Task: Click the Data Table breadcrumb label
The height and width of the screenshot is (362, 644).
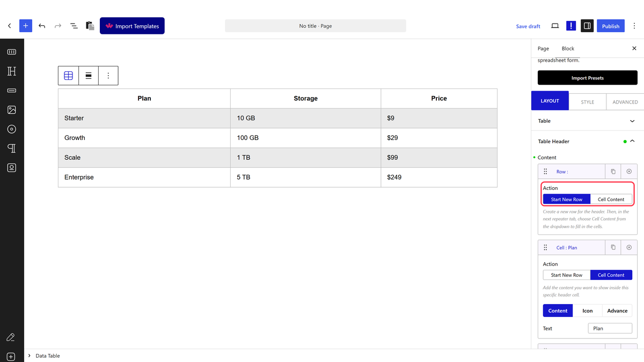Action: pos(48,356)
